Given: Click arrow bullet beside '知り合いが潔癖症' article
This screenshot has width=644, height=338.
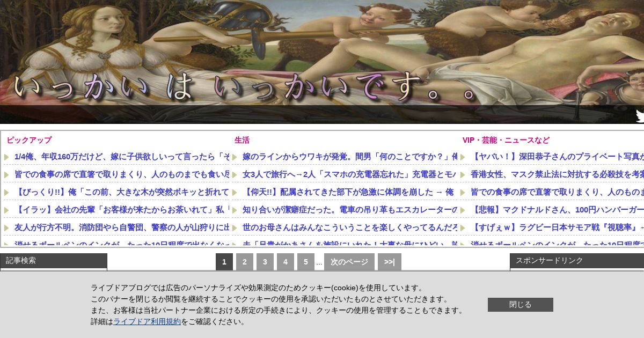Looking at the screenshot, I should (x=235, y=210).
